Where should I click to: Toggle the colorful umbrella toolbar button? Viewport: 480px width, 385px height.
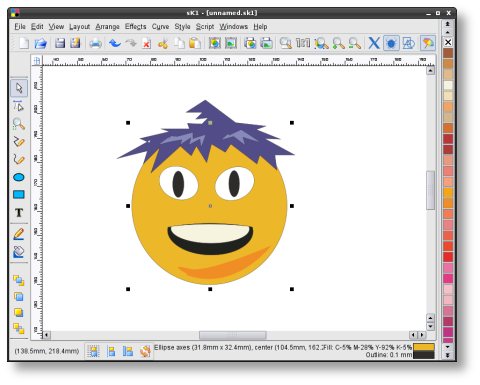pyautogui.click(x=428, y=43)
